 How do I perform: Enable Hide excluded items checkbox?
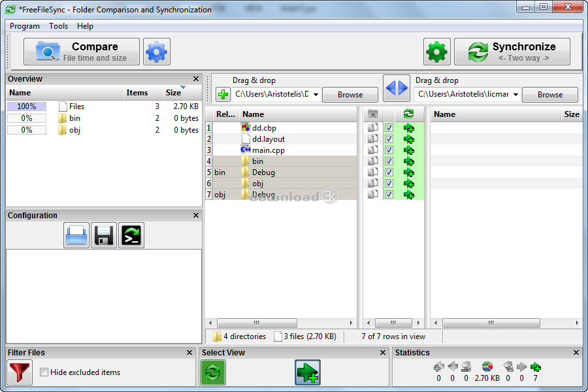44,372
